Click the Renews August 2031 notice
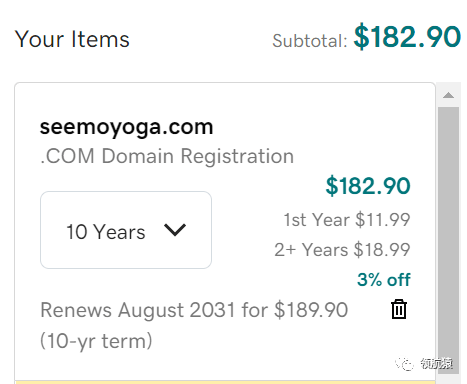The image size is (467, 384). tap(194, 325)
